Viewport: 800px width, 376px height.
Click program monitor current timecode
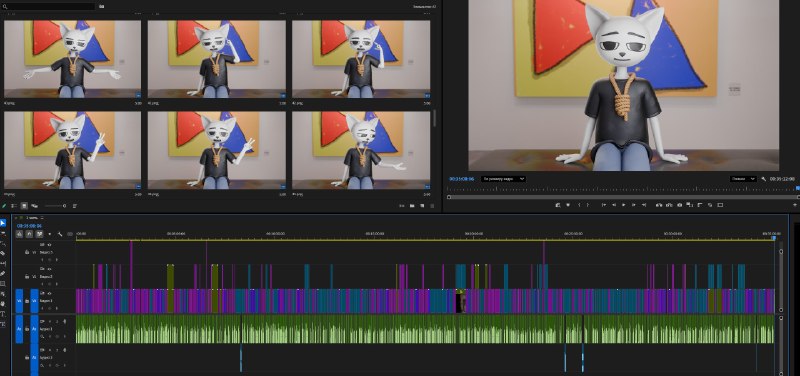pos(462,179)
